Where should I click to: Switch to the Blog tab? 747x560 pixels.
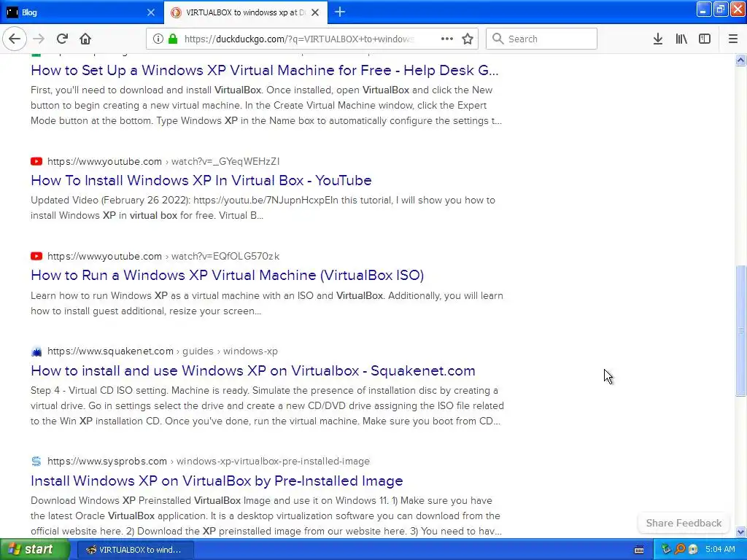pyautogui.click(x=82, y=12)
